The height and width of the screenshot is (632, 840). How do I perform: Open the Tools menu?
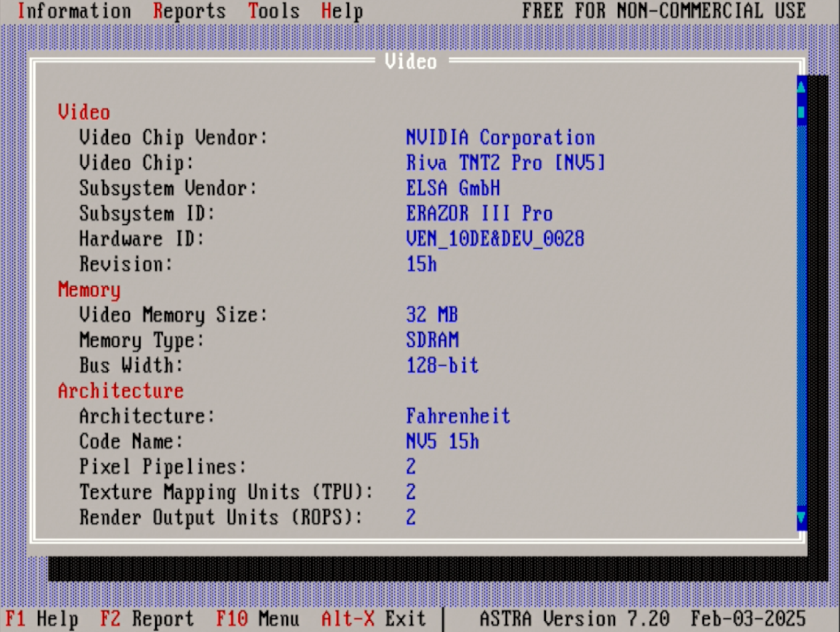pos(274,11)
